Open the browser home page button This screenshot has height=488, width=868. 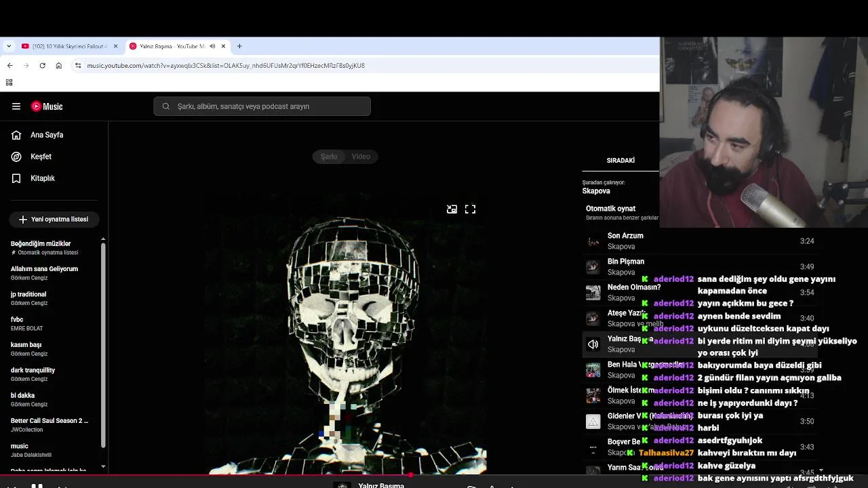tap(59, 66)
